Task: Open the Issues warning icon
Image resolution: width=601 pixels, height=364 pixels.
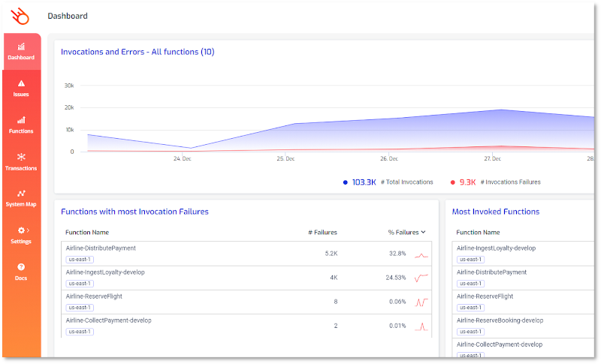Action: pos(21,83)
